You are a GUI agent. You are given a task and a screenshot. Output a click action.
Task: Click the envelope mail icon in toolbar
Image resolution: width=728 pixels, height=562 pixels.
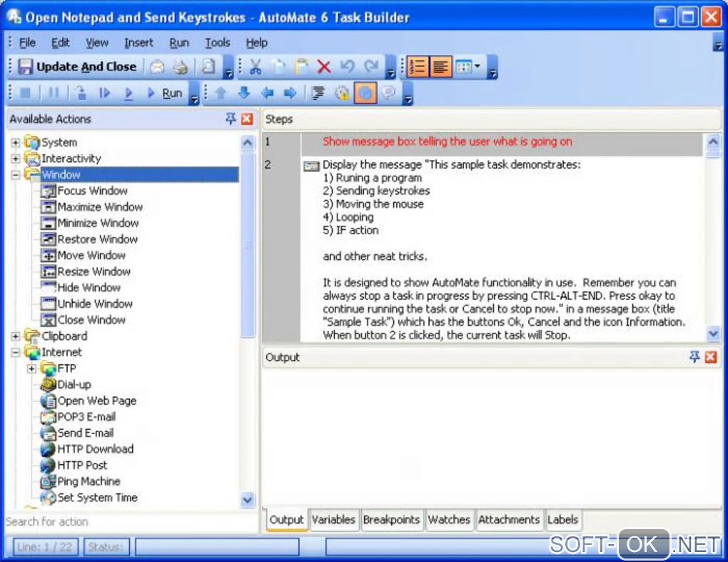coord(158,67)
